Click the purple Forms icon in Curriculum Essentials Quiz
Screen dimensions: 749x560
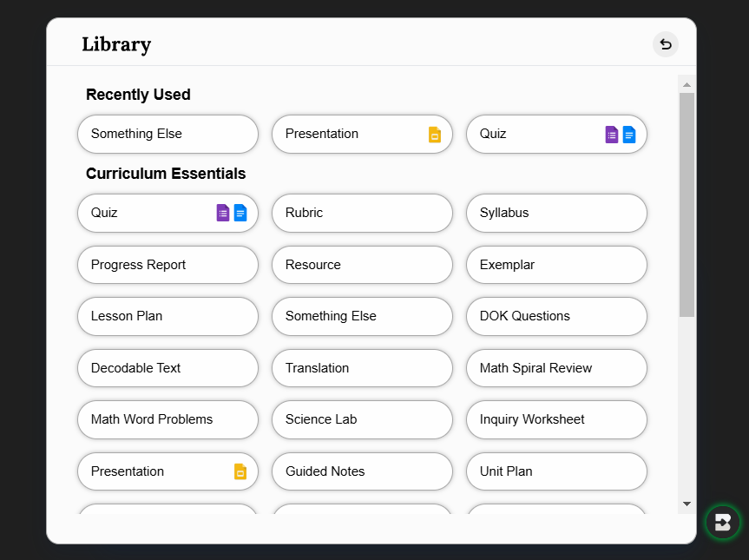(x=223, y=213)
